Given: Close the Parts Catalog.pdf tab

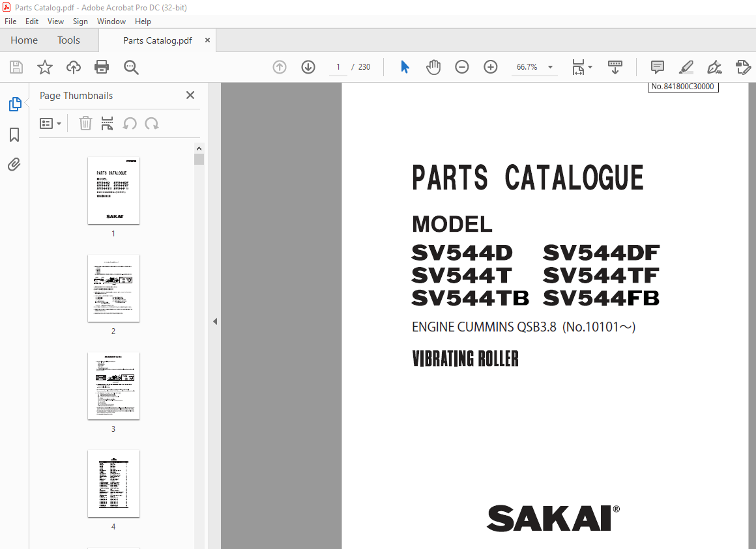Looking at the screenshot, I should [207, 40].
